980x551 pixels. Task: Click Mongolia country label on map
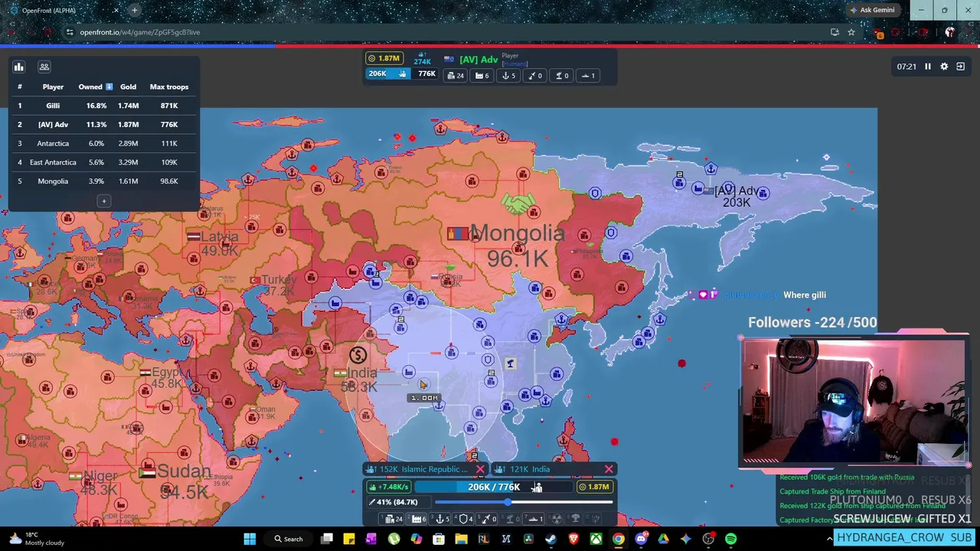pos(518,234)
